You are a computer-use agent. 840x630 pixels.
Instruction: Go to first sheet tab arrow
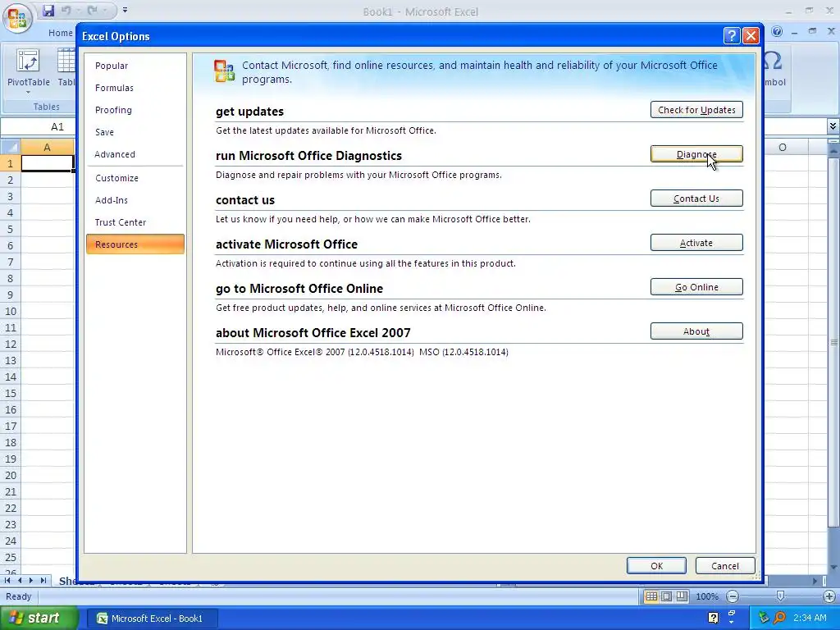click(7, 581)
